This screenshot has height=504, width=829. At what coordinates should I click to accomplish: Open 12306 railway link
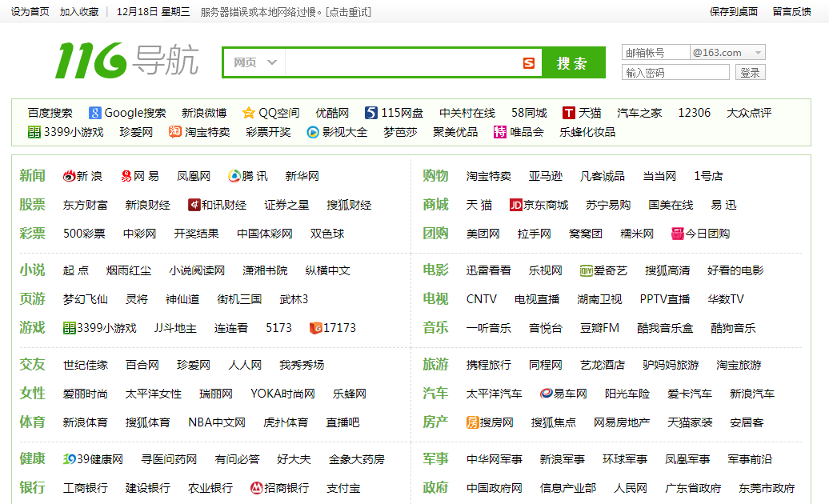[x=695, y=113]
